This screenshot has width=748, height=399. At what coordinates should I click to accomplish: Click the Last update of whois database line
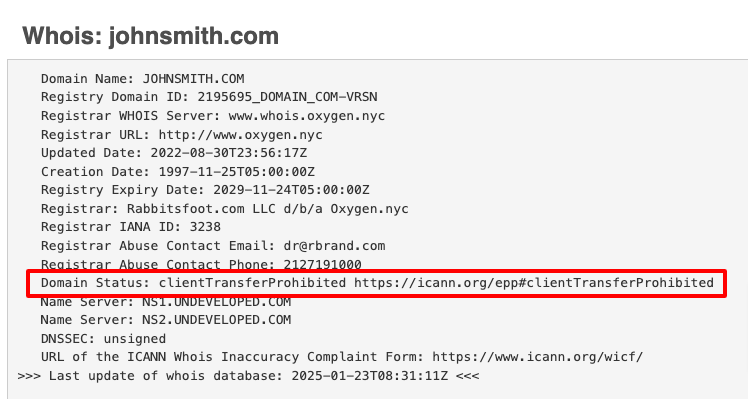point(249,376)
